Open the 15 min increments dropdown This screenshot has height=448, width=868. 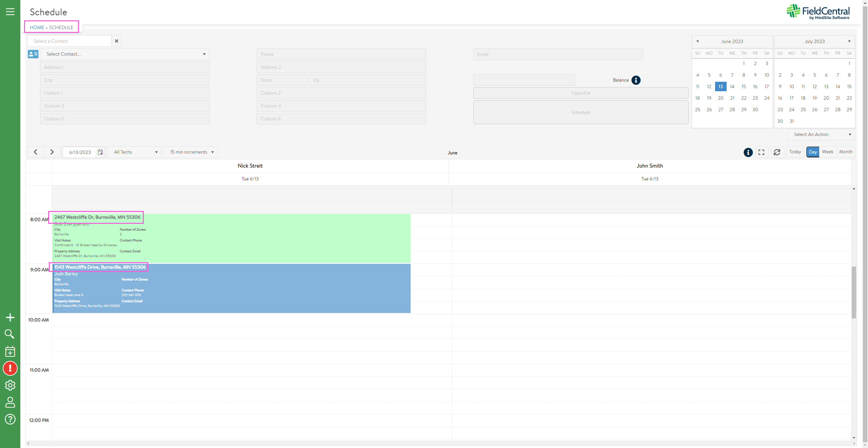click(191, 152)
